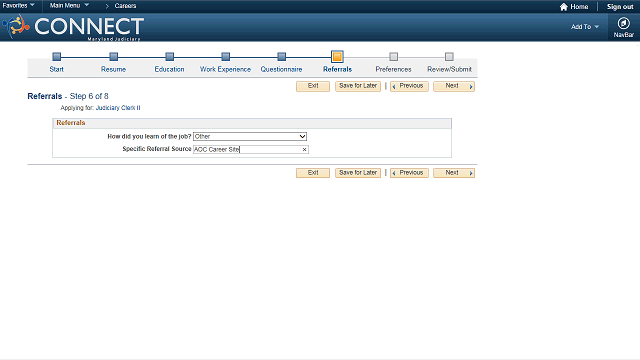Select the Start step square marker
This screenshot has width=640, height=360.
[x=57, y=56]
